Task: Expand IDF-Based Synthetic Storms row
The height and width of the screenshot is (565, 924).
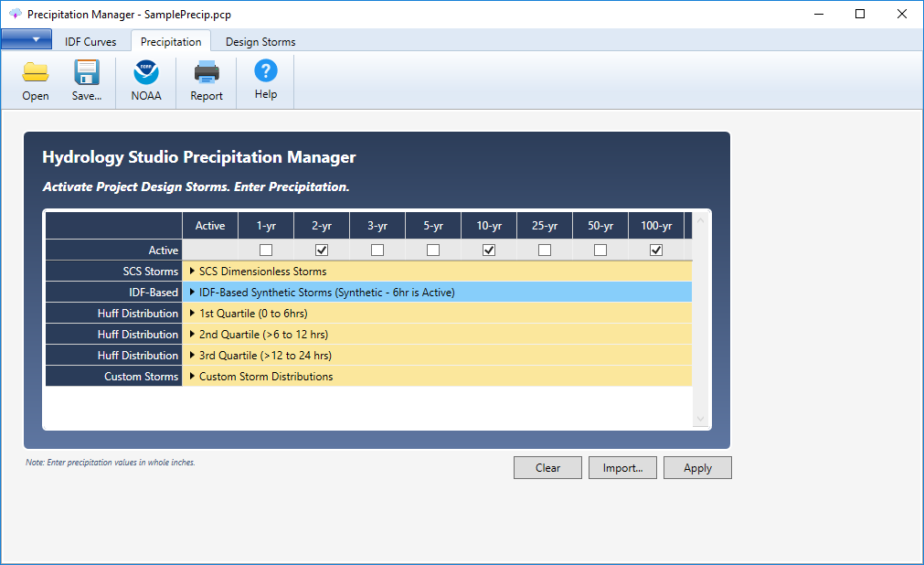Action: 192,292
